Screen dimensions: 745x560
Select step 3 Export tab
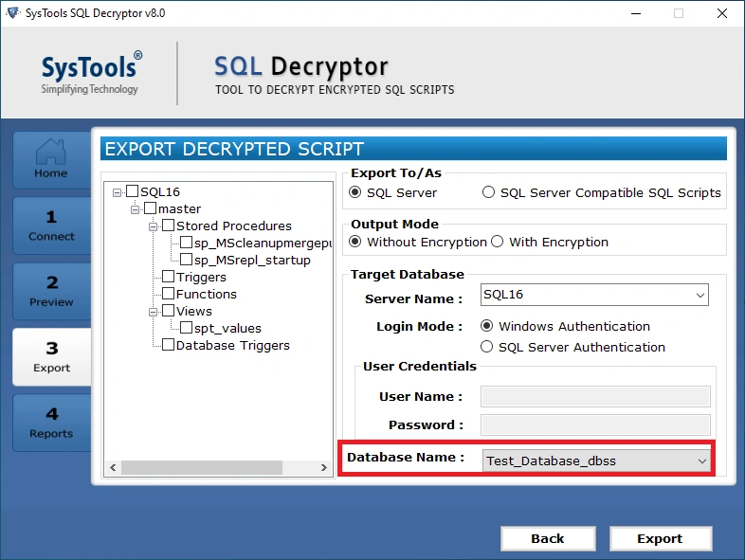pos(51,356)
